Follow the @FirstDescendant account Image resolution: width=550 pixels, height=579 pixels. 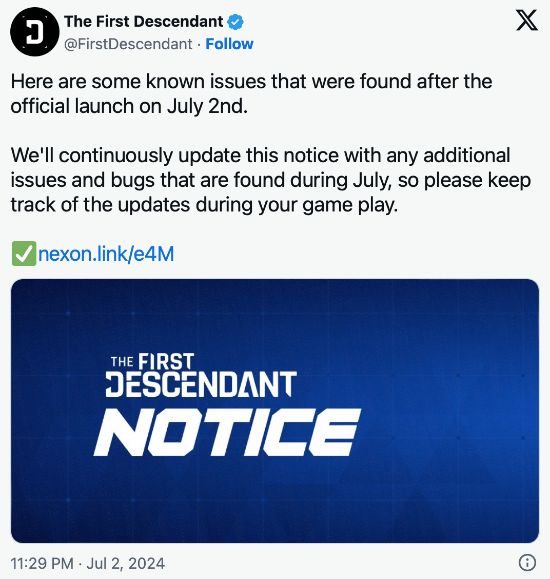[x=229, y=44]
